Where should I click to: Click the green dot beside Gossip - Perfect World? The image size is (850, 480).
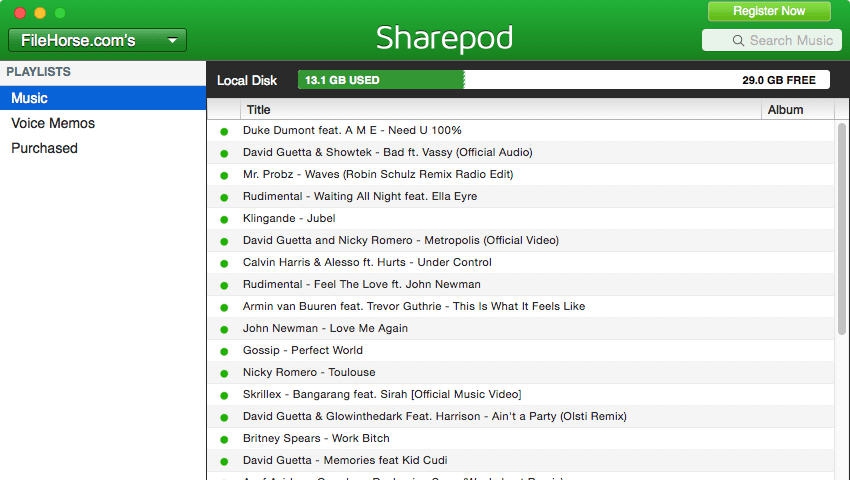(224, 351)
